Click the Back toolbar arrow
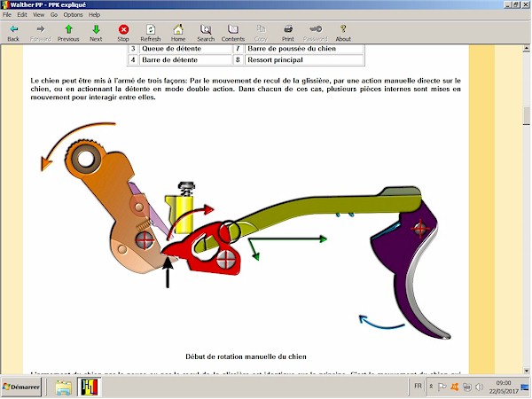Screen dimensions: 532x399 pyautogui.click(x=13, y=33)
